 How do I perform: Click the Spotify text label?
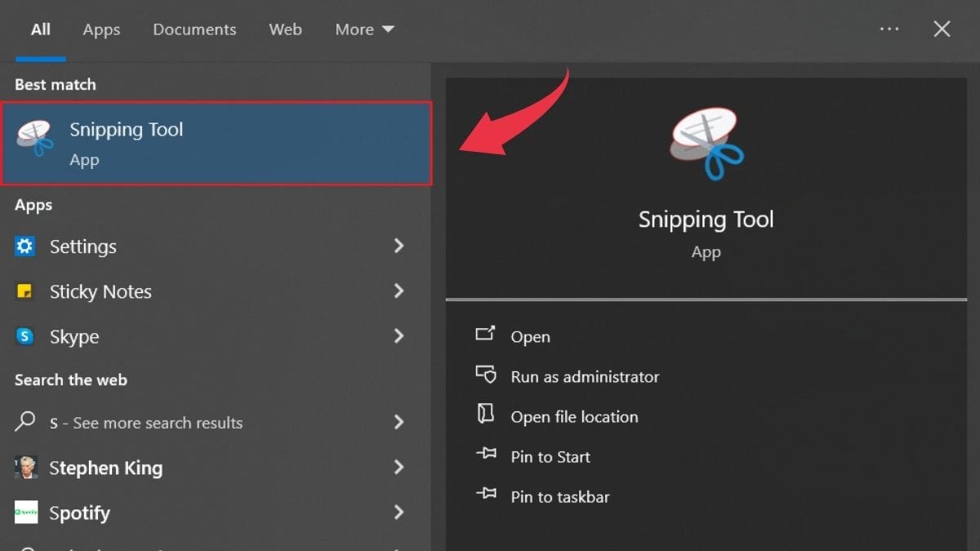[79, 513]
